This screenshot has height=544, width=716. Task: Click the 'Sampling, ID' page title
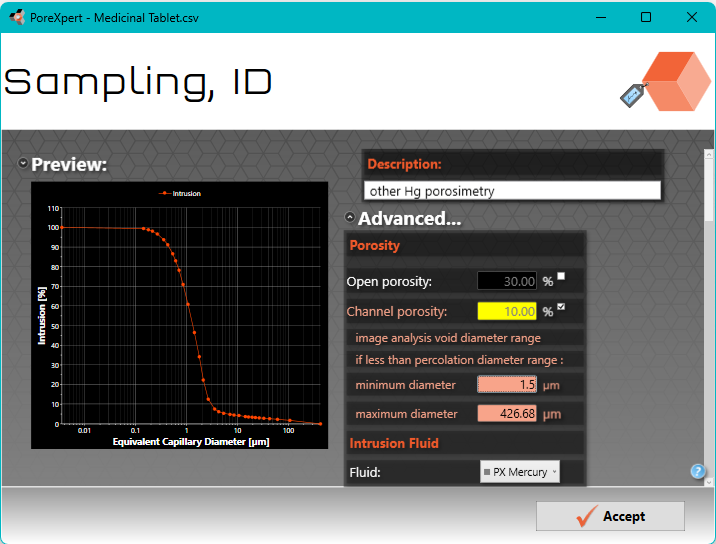[x=138, y=82]
